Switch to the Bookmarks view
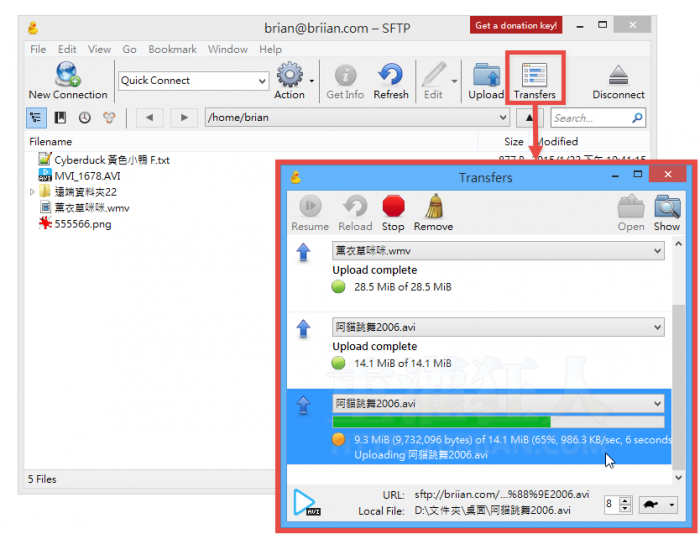The image size is (700, 534). pyautogui.click(x=60, y=118)
